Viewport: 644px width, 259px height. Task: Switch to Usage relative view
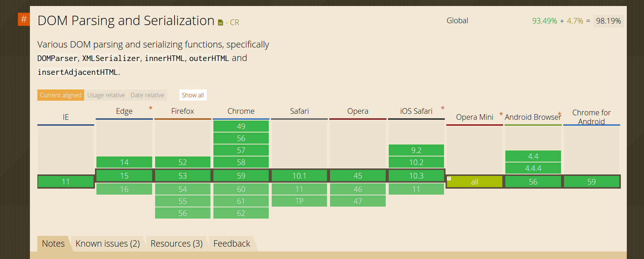coord(106,95)
